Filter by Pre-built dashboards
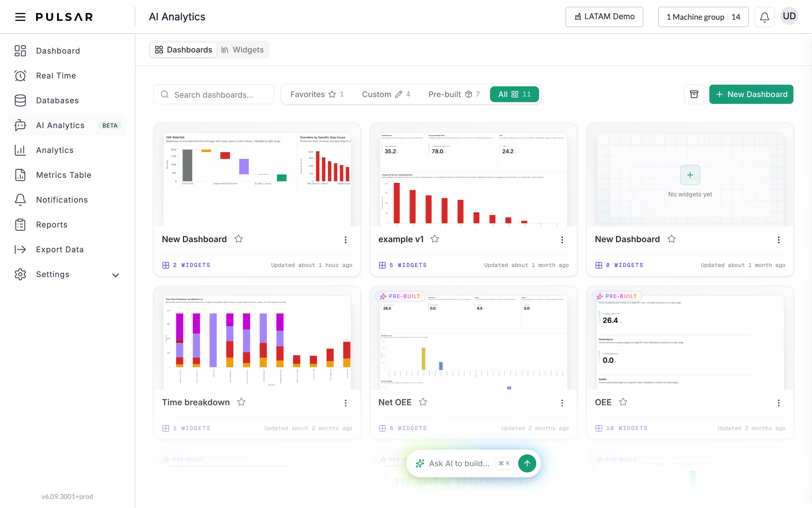 tap(454, 95)
